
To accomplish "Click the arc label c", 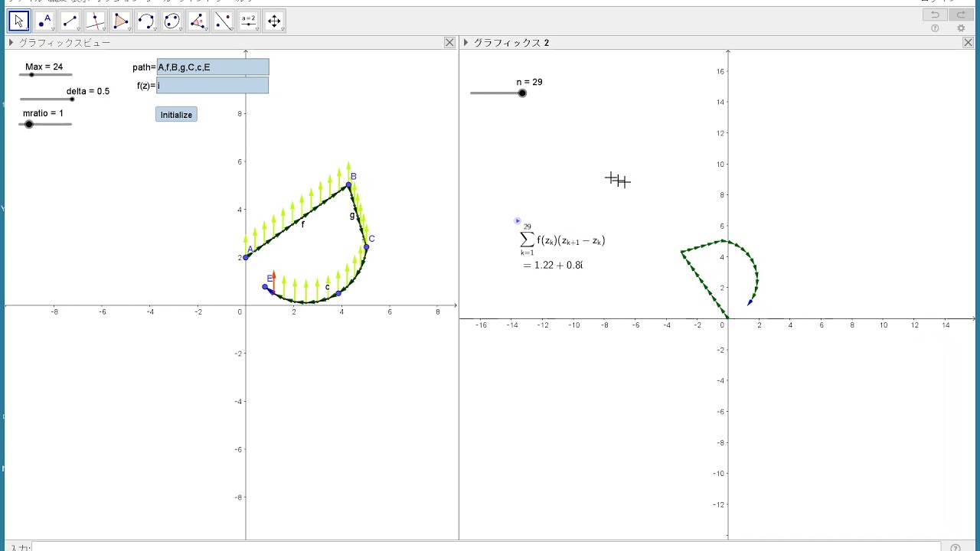I will coord(327,288).
